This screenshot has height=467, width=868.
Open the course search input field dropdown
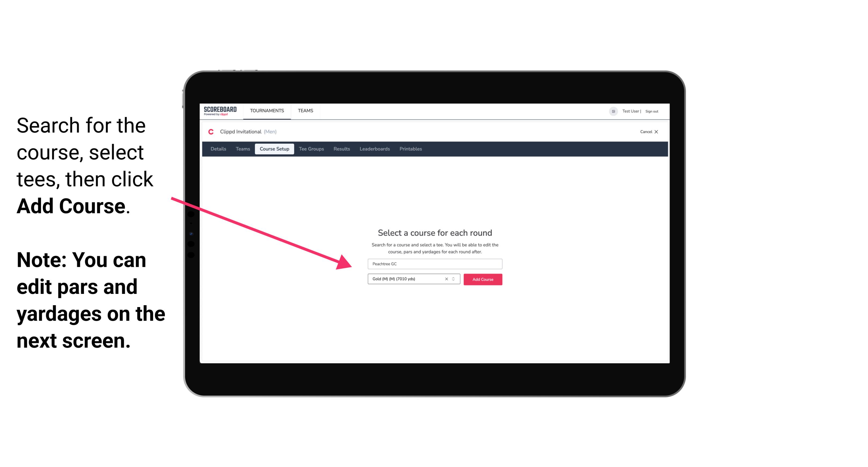(x=434, y=263)
